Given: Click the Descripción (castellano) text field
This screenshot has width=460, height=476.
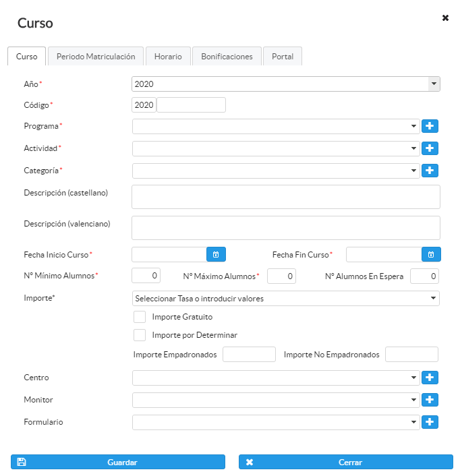Looking at the screenshot, I should pos(286,197).
